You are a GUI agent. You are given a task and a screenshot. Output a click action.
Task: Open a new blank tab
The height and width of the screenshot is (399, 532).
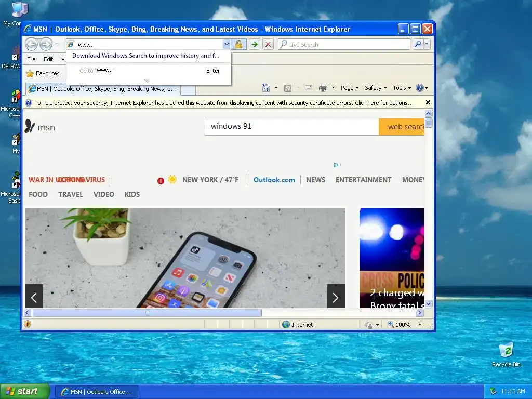tap(188, 89)
